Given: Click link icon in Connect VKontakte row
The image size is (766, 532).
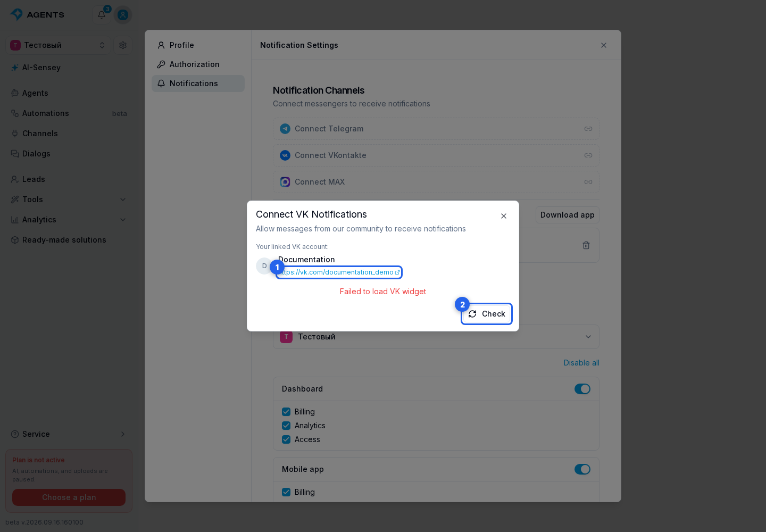Looking at the screenshot, I should 588,155.
